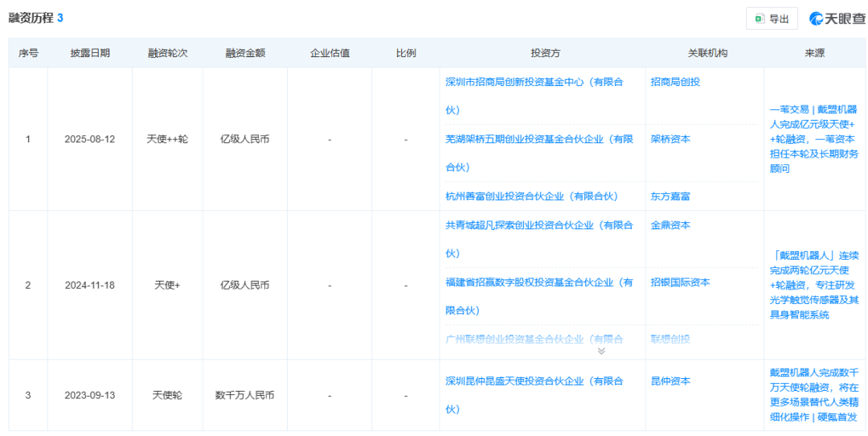
Task: Open 金鼎资本 related institution link
Action: click(670, 225)
